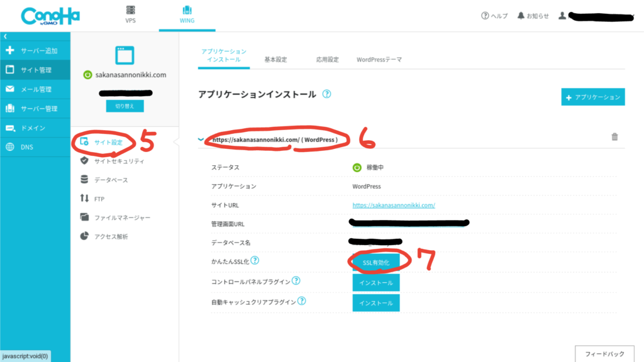Open DNS in sidebar
The width and height of the screenshot is (644, 362).
click(x=35, y=147)
